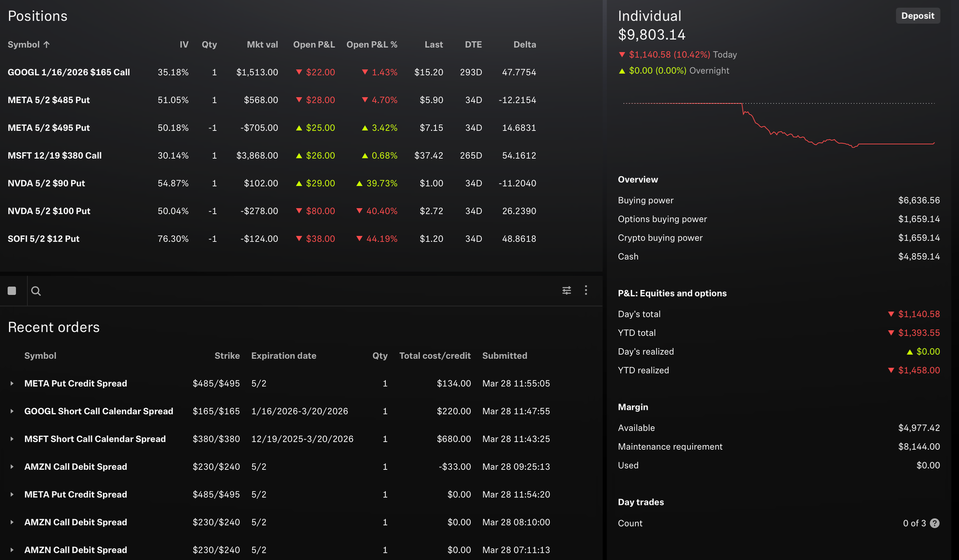Sort positions by Last column header
This screenshot has height=560, width=959.
[x=434, y=45]
